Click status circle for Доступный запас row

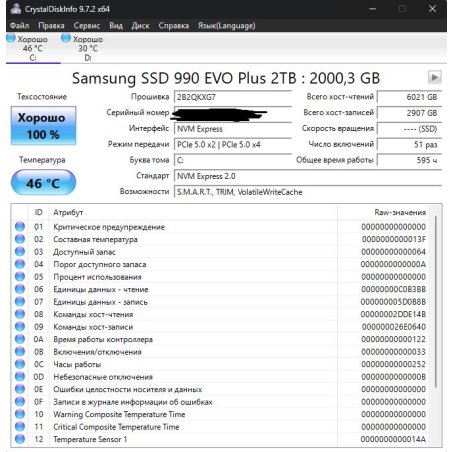pyautogui.click(x=20, y=252)
